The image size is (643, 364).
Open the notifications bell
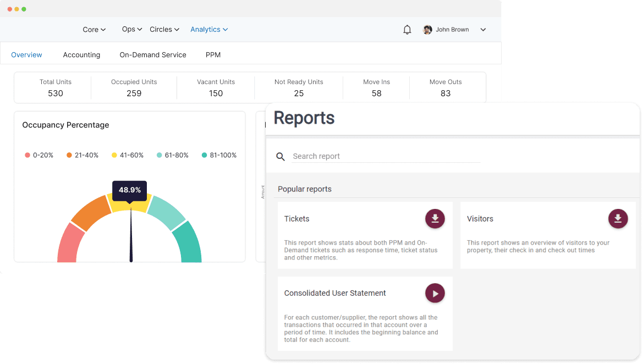(407, 30)
